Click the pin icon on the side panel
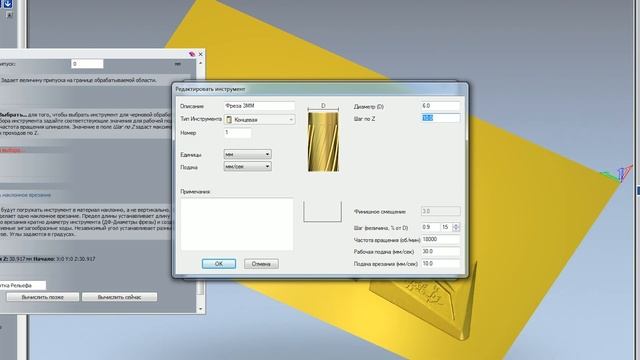The width and height of the screenshot is (640, 360). pyautogui.click(x=192, y=54)
